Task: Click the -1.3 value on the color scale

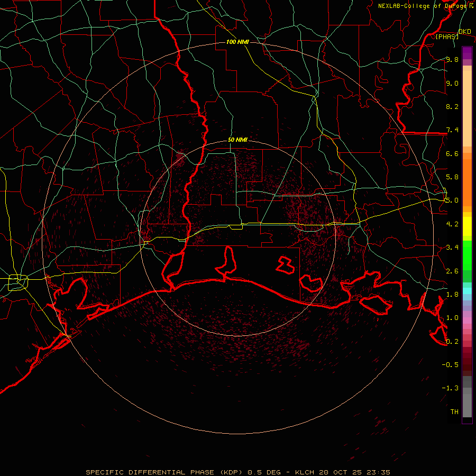Action: point(450,388)
